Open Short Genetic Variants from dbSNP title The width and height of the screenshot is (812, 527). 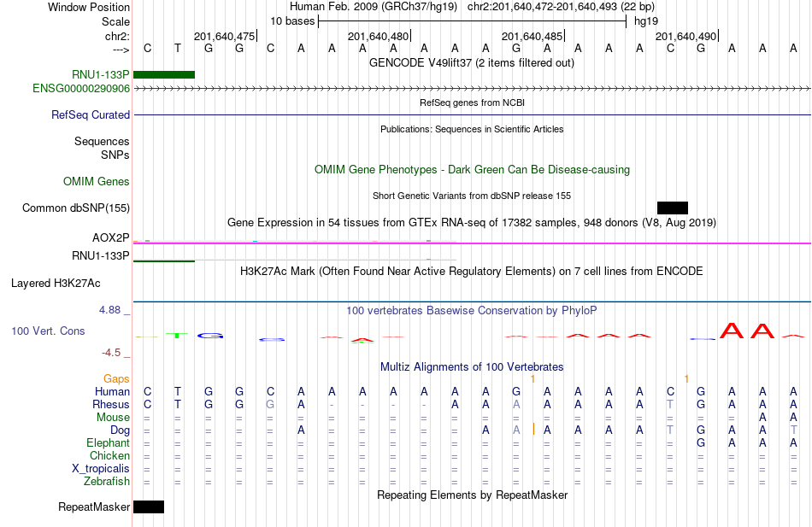472,196
